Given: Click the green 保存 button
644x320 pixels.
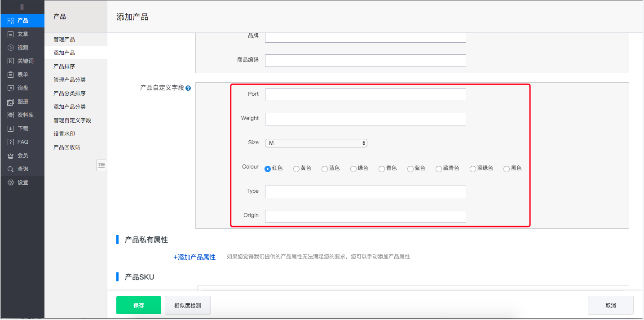Looking at the screenshot, I should pos(138,305).
